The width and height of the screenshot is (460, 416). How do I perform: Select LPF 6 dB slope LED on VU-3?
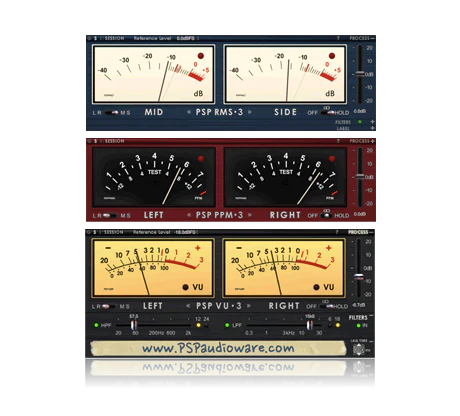(330, 325)
